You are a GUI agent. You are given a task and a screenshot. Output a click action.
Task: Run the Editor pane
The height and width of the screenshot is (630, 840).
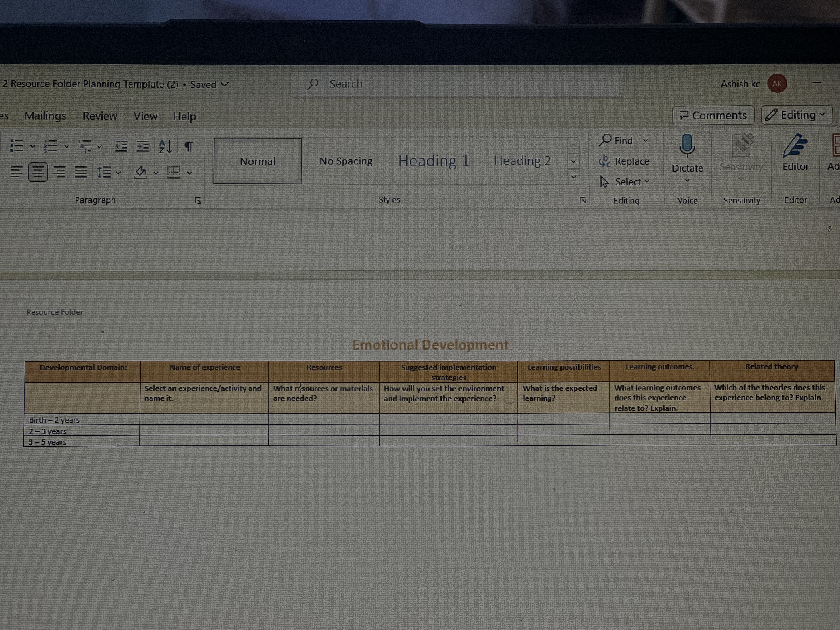(x=795, y=152)
